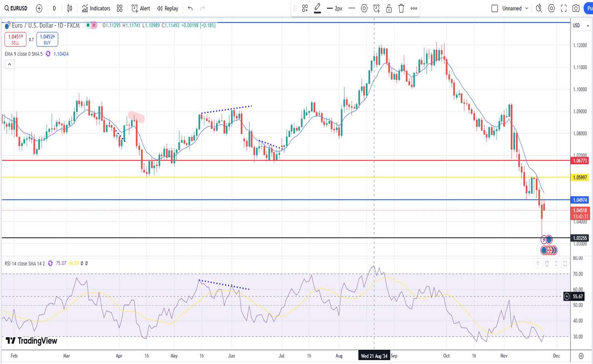Open the D timeframe interval menu
Image resolution: width=593 pixels, height=364 pixels.
click(x=54, y=8)
